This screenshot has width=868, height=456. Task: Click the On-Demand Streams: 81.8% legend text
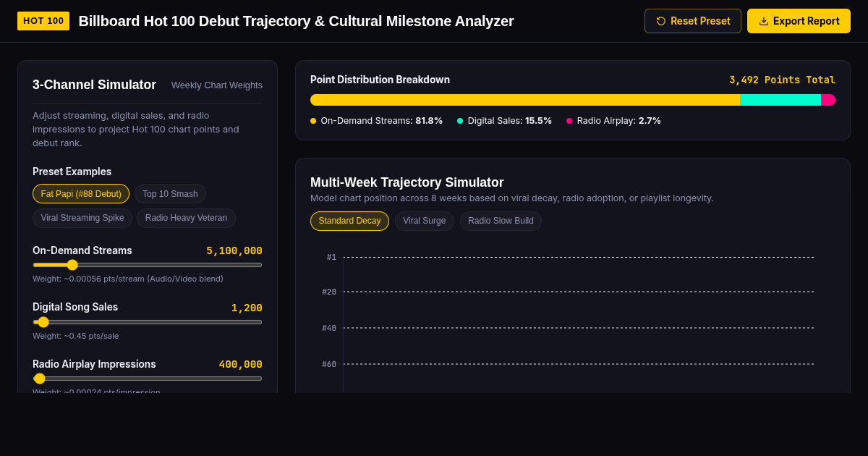tap(382, 121)
